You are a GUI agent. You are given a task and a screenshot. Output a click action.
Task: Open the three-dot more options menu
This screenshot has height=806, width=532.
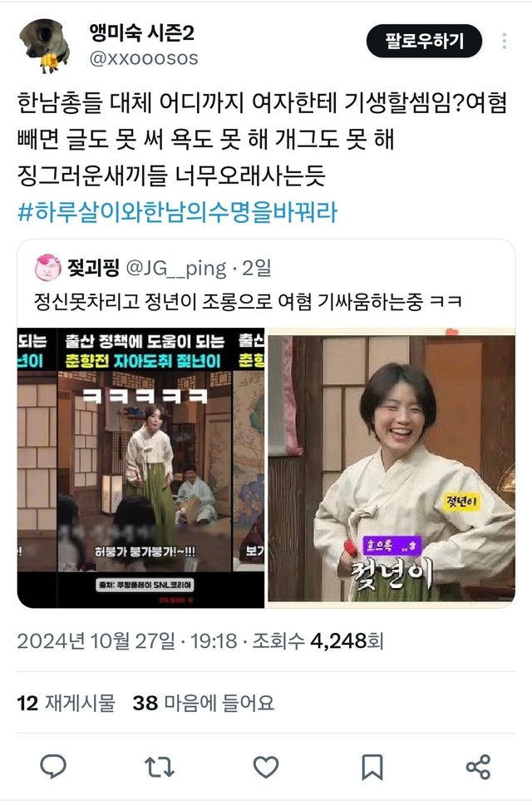[x=505, y=41]
